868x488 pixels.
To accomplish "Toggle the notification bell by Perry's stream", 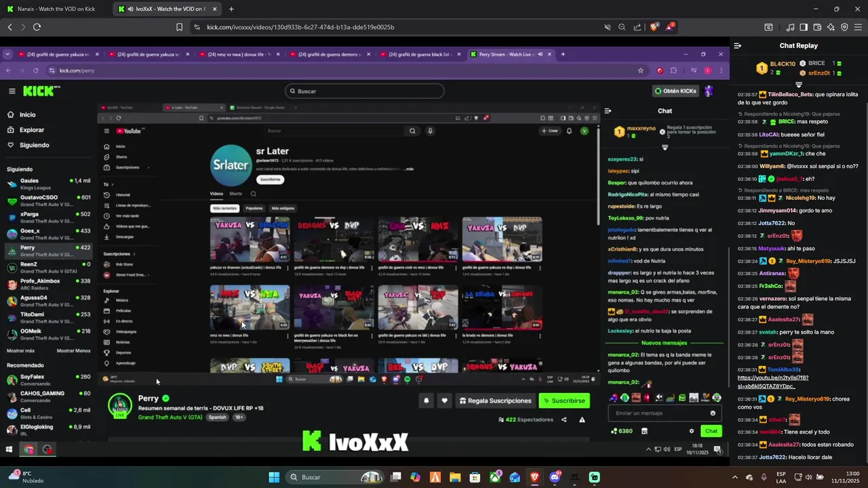I will 427,401.
